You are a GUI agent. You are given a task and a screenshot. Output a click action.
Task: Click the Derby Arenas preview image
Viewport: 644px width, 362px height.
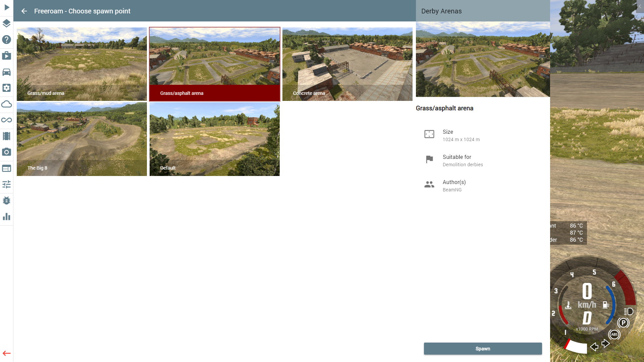point(483,59)
